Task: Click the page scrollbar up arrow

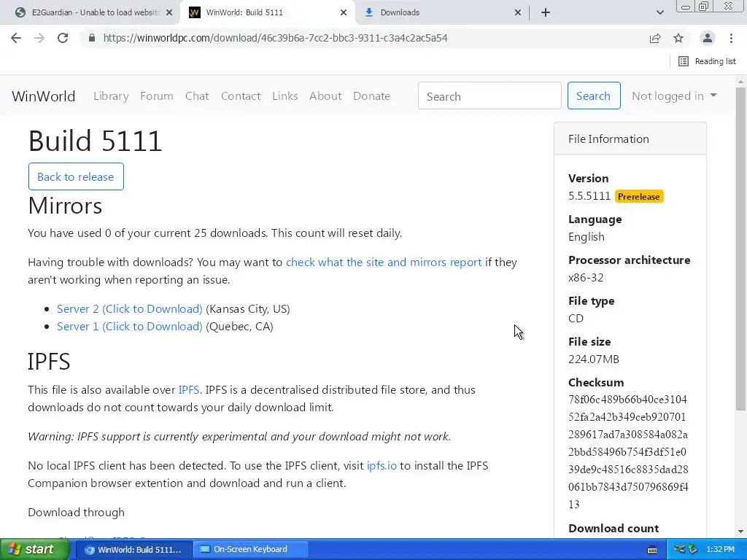Action: point(741,82)
